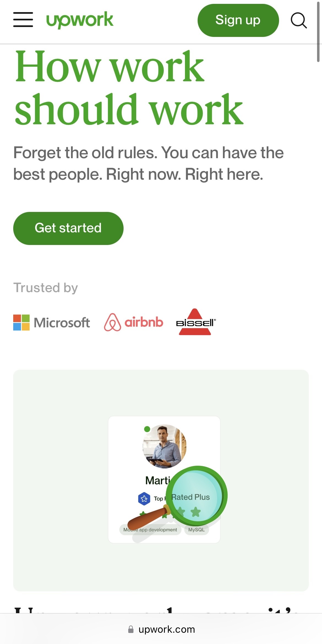Click the freelancer profile card
Screen dimensions: 322x644
(x=164, y=479)
